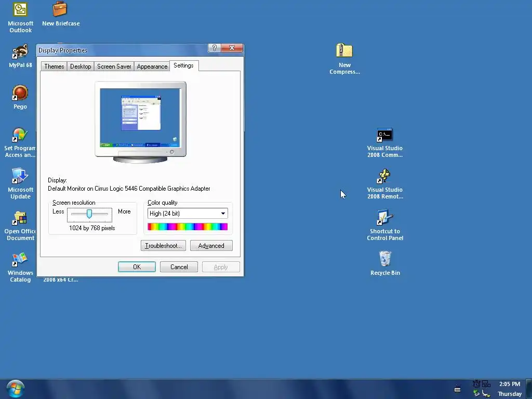Select the Microsoft Update desktop icon

[x=20, y=183]
